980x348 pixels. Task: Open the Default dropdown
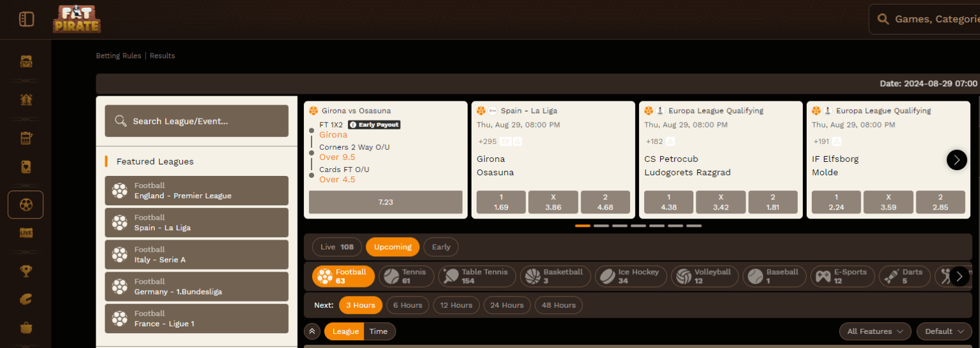(944, 331)
